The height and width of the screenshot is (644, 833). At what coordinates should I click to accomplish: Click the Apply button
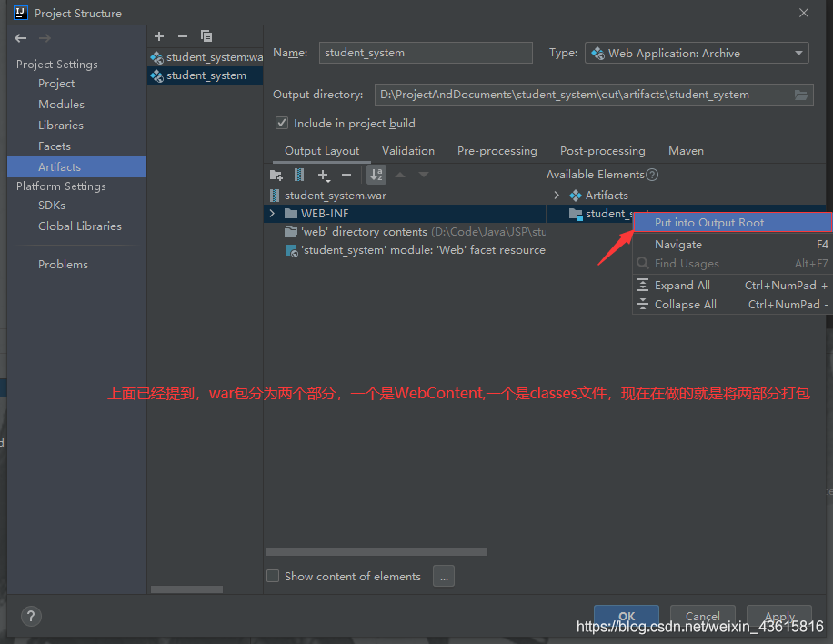point(779,616)
